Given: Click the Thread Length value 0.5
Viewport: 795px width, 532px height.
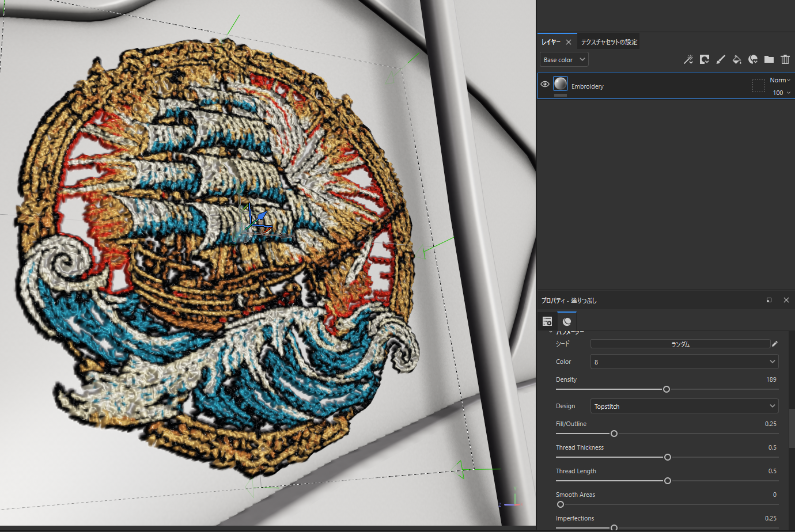Looking at the screenshot, I should click(x=773, y=471).
